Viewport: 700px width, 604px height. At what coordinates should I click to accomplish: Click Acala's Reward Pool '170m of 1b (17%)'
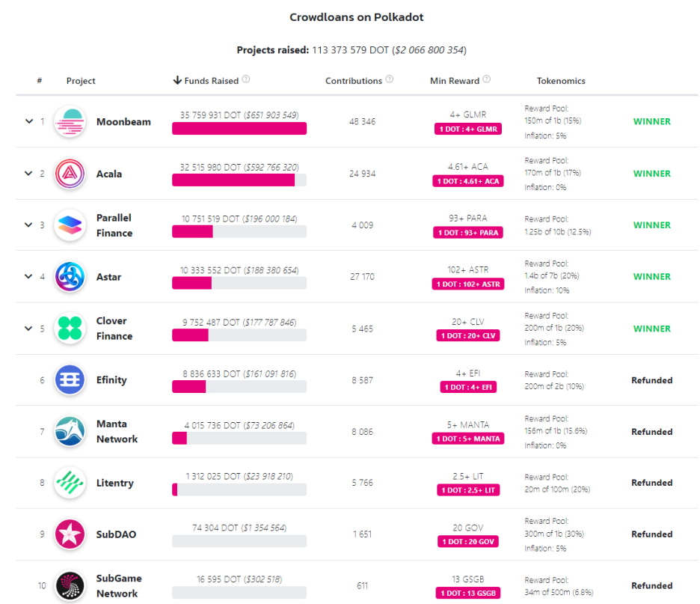click(x=553, y=172)
